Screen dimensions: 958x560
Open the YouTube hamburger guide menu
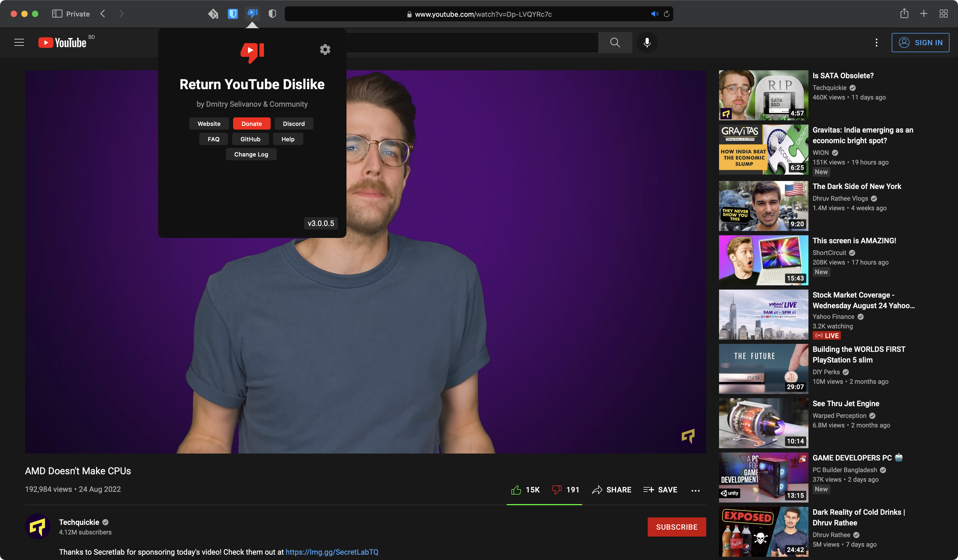pyautogui.click(x=19, y=43)
